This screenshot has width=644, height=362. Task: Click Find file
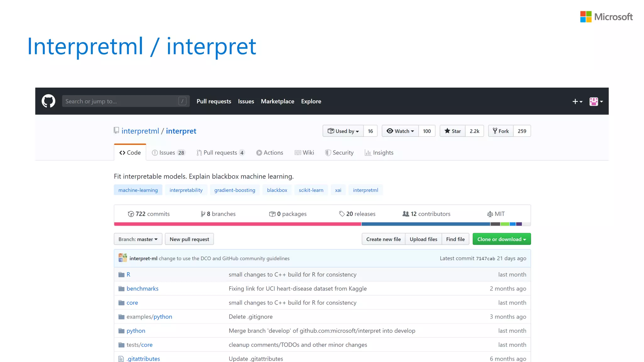(x=455, y=239)
